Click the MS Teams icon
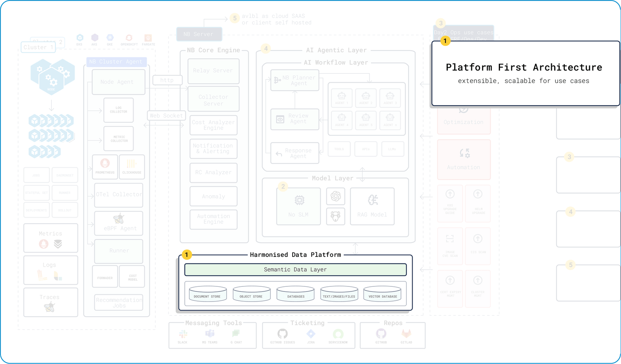The width and height of the screenshot is (621, 364). (210, 333)
